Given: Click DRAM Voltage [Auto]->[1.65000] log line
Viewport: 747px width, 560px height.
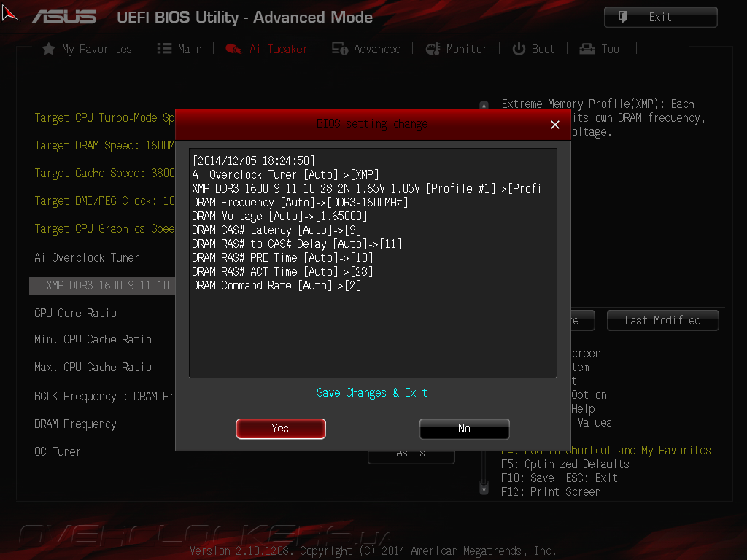Looking at the screenshot, I should click(279, 216).
